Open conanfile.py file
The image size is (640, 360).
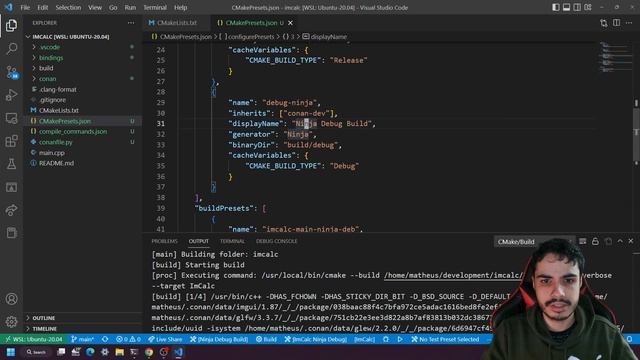tap(56, 142)
